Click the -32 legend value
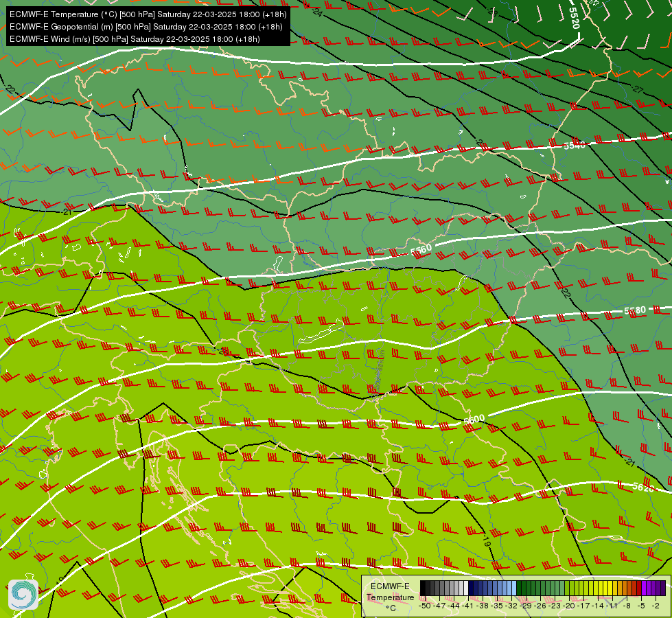Image resolution: width=672 pixels, height=618 pixels. point(511,606)
